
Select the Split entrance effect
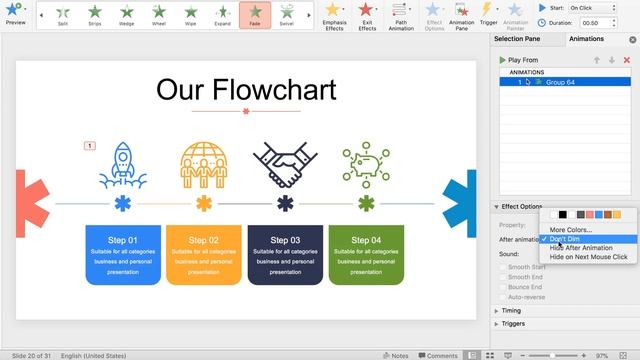pyautogui.click(x=63, y=15)
